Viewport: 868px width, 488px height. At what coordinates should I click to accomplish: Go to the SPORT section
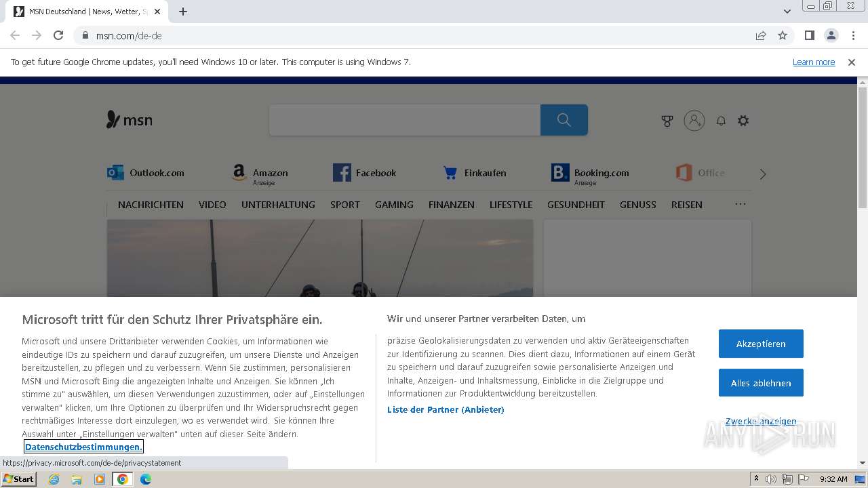[x=345, y=205]
